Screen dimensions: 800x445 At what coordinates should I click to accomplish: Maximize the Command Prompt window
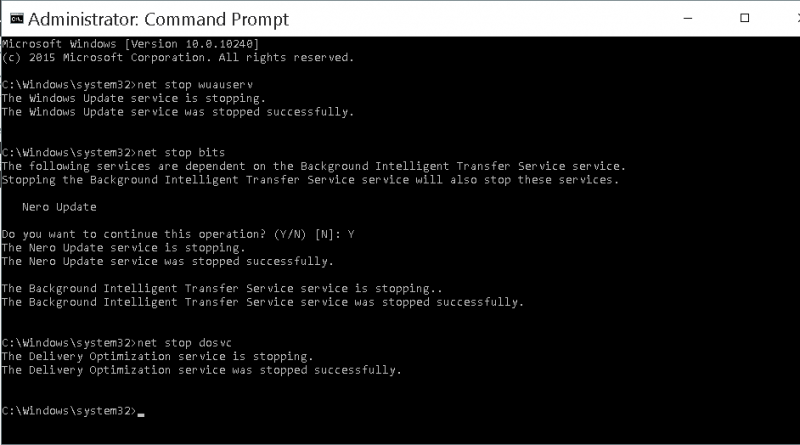coord(744,18)
